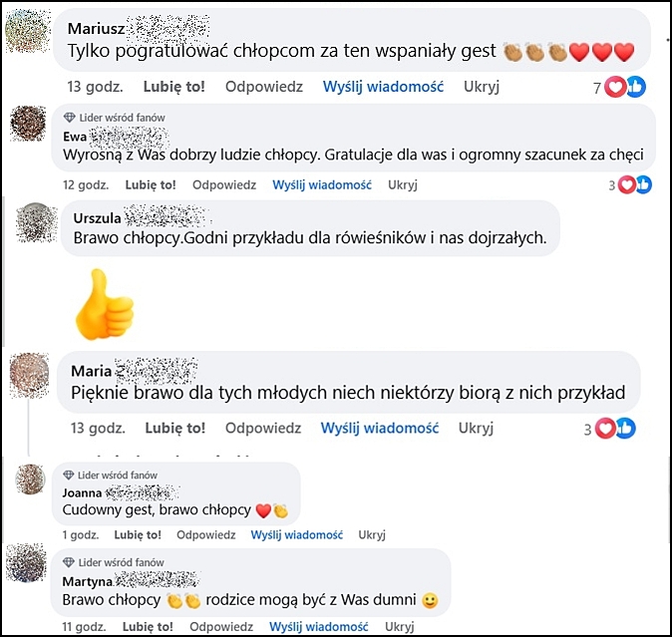Send a message to Joanna via Wyślij wiadomość
This screenshot has width=672, height=637.
pyautogui.click(x=296, y=534)
